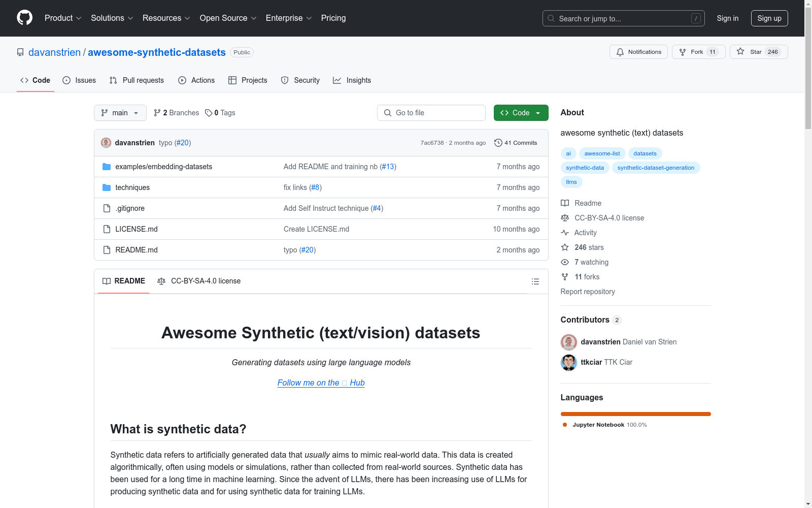
Task: Click the examples/embedding-datasets folder icon
Action: tap(107, 167)
